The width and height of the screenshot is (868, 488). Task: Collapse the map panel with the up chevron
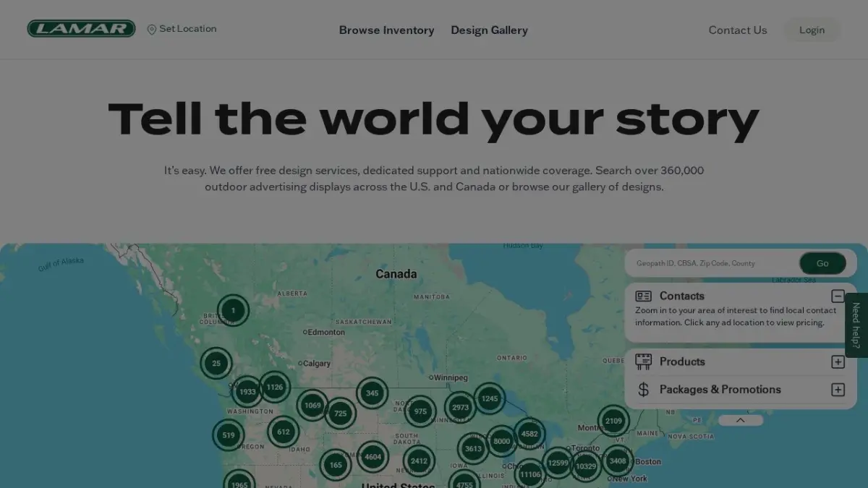[x=741, y=420]
